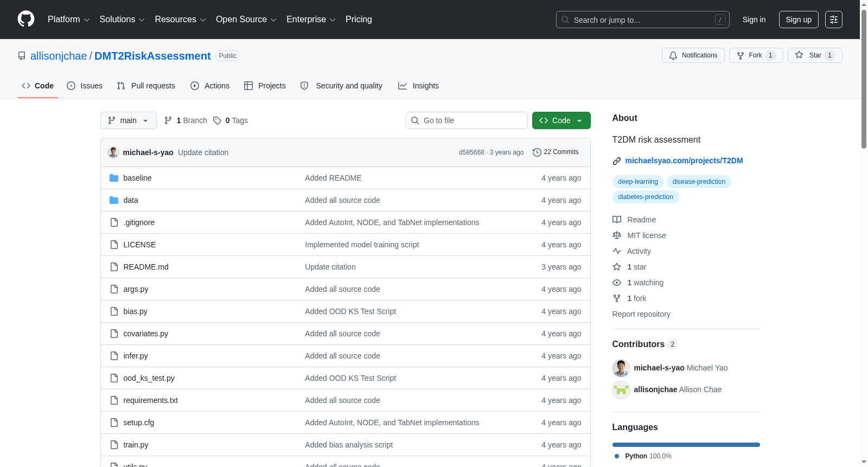868x467 pixels.
Task: Open the allisonjchae owner profile link
Action: pyautogui.click(x=59, y=56)
